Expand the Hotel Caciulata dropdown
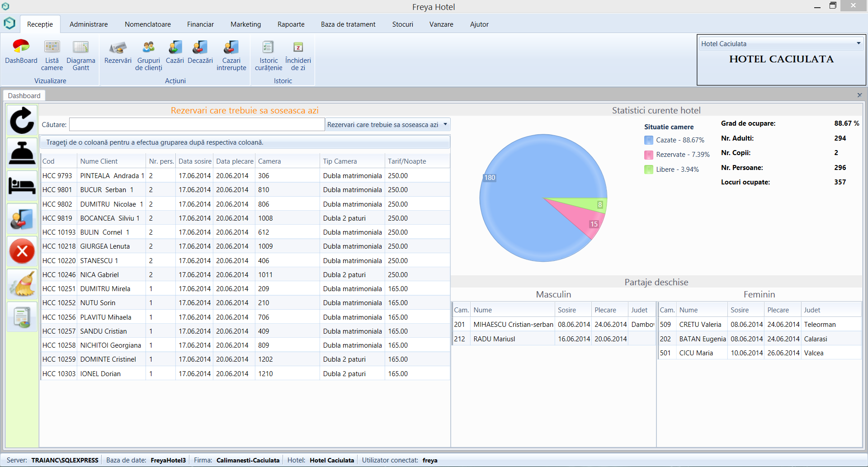The width and height of the screenshot is (868, 467). [858, 43]
